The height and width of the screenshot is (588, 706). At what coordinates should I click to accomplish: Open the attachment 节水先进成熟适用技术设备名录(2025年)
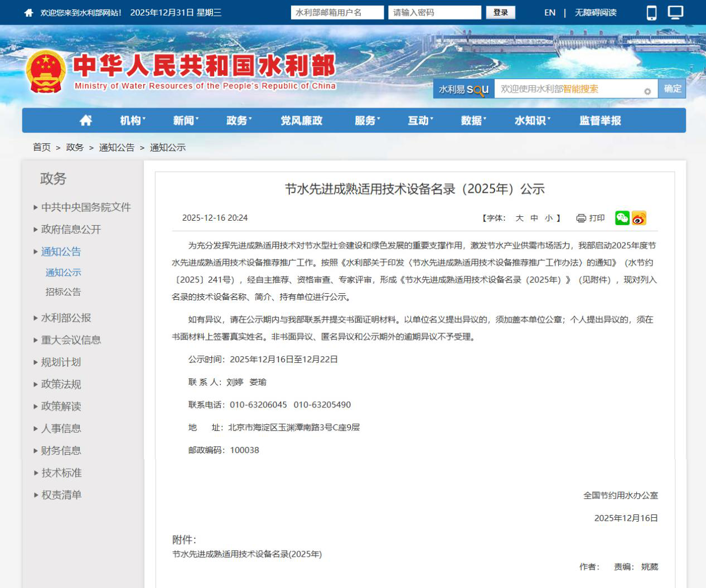[x=247, y=554]
